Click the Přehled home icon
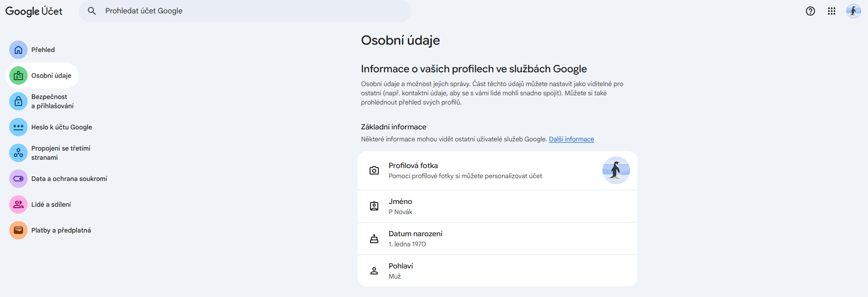Viewport: 868px width, 297px height. (x=18, y=50)
